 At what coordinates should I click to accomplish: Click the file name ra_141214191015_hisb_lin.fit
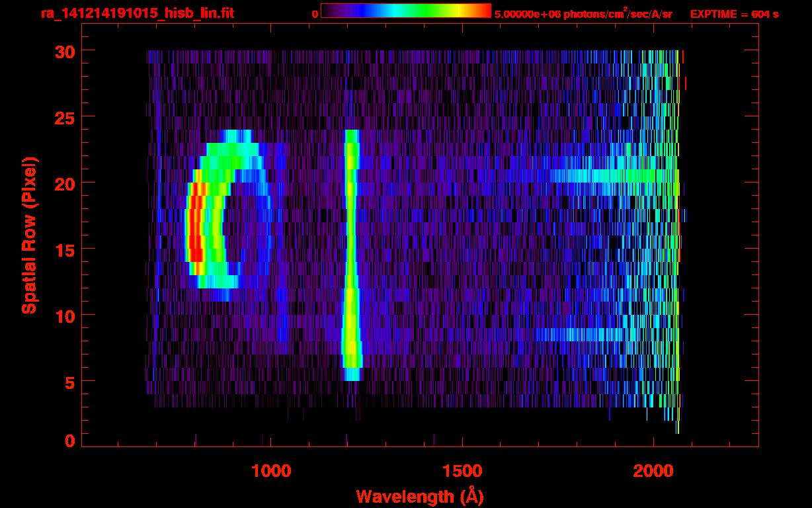(137, 13)
